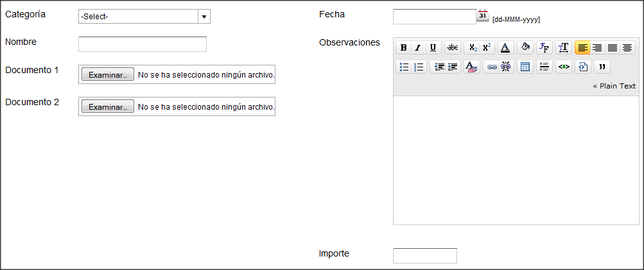Toggle bulleted list
The image size is (644, 270).
click(404, 67)
